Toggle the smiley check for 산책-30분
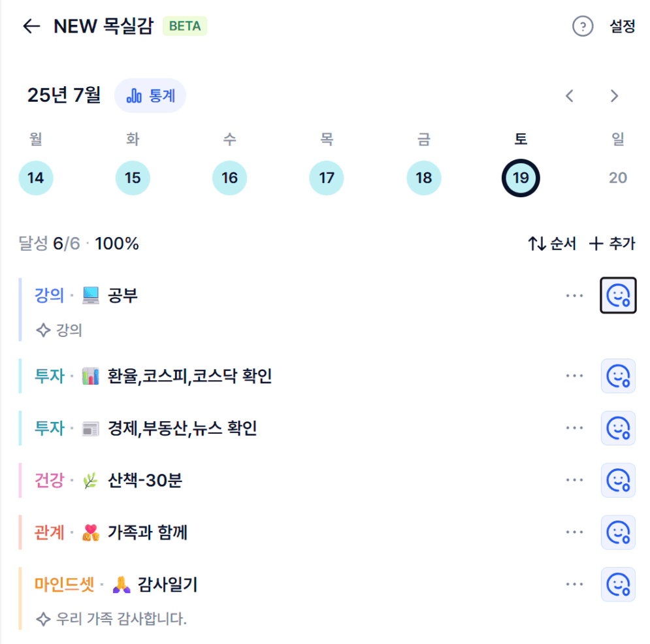Viewport: 650px width, 644px height. [618, 480]
